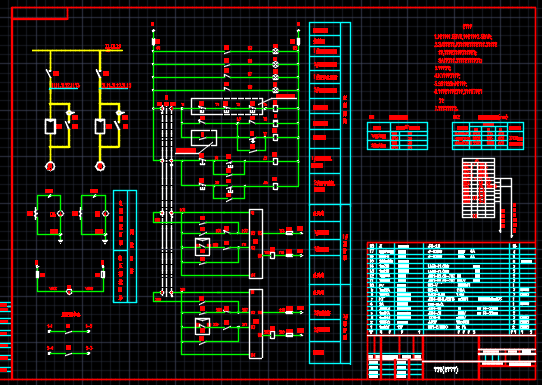The height and width of the screenshot is (385, 542).
Task: Pick the left green current transformer loop
Action: (49, 215)
